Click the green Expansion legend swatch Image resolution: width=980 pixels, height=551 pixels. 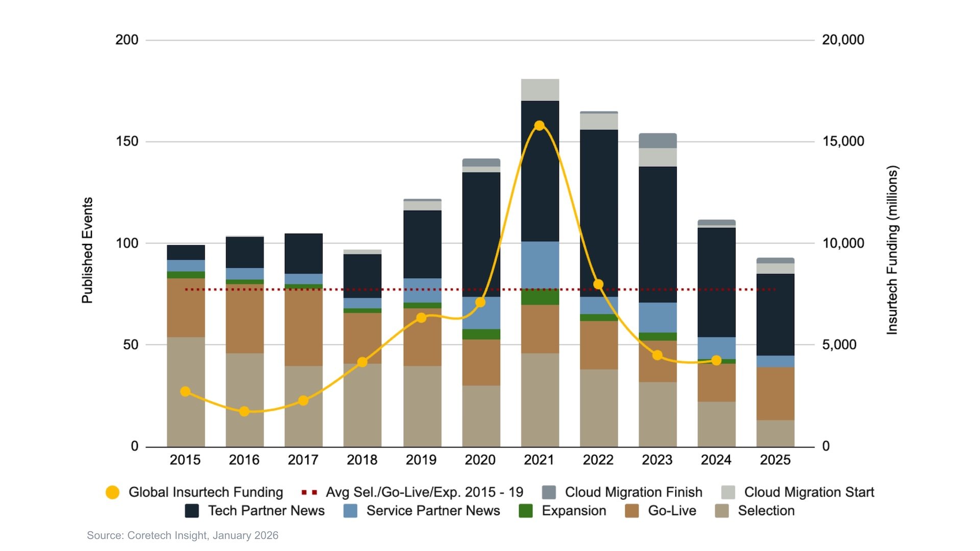coord(526,511)
